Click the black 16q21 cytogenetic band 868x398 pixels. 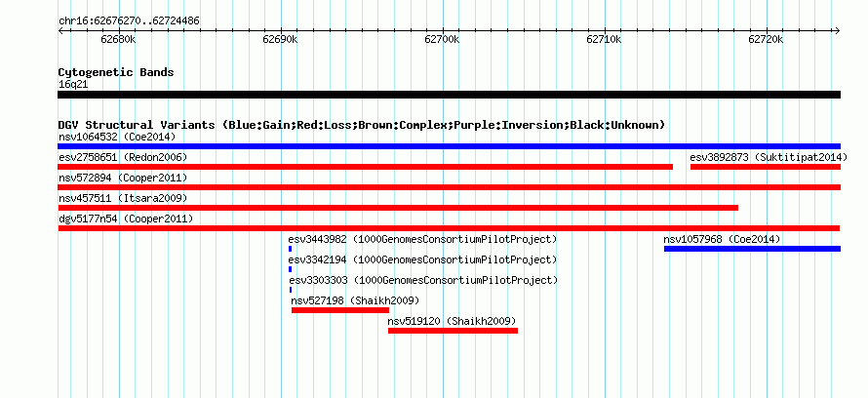[x=449, y=95]
